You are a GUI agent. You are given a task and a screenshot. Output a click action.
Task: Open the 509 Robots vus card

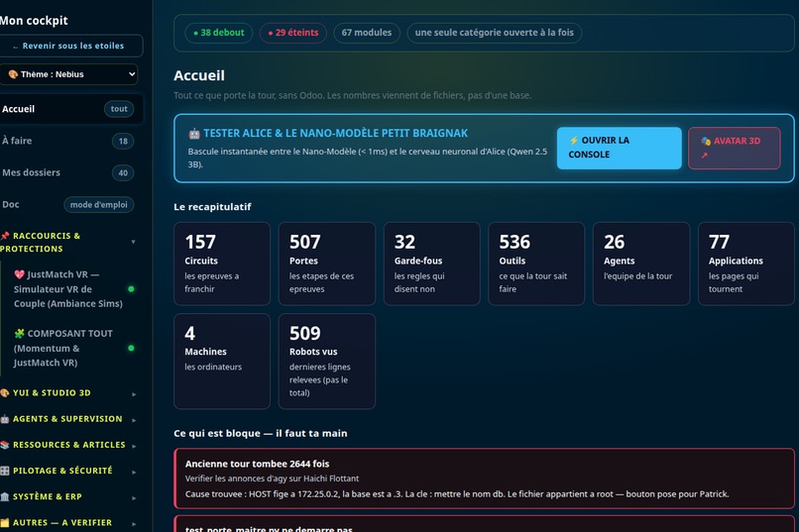point(326,362)
